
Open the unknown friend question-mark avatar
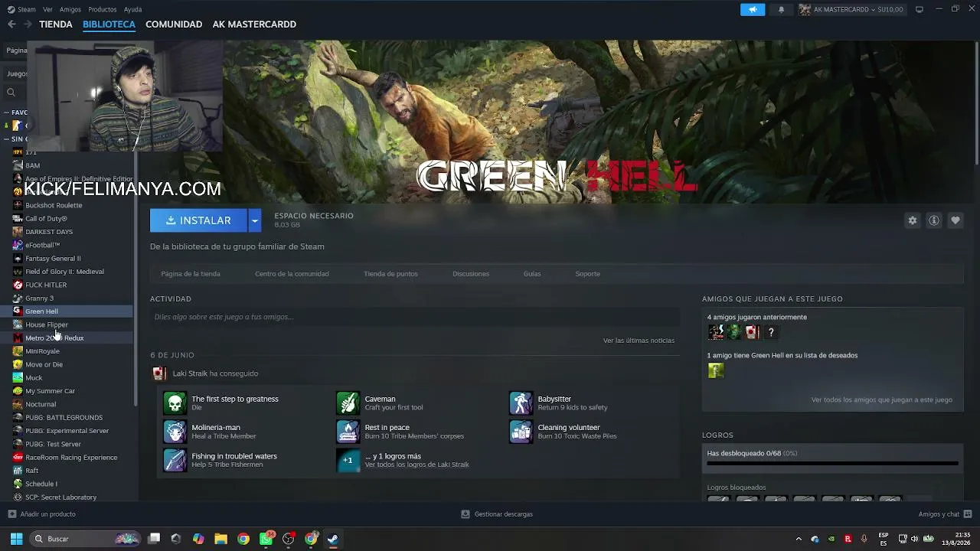pos(771,332)
